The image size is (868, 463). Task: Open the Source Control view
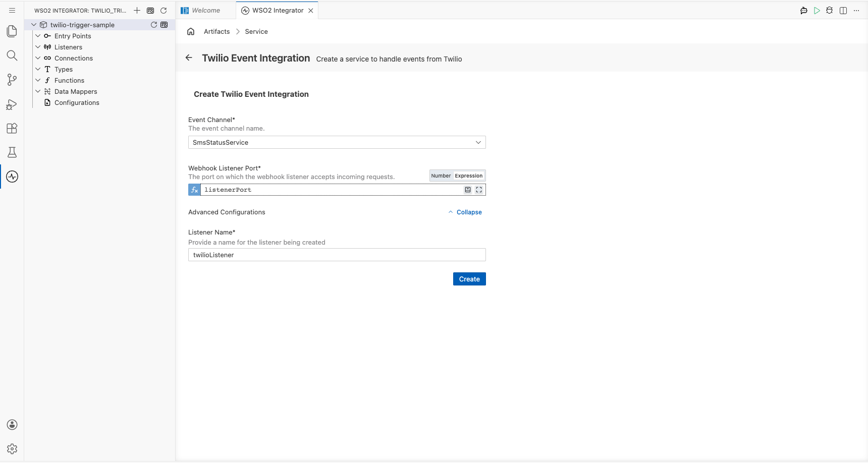12,79
